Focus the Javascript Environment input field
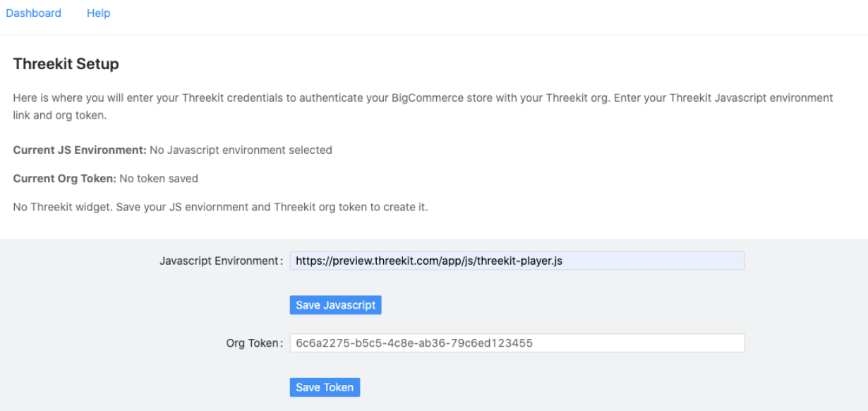Viewport: 868px width, 411px height. click(517, 261)
